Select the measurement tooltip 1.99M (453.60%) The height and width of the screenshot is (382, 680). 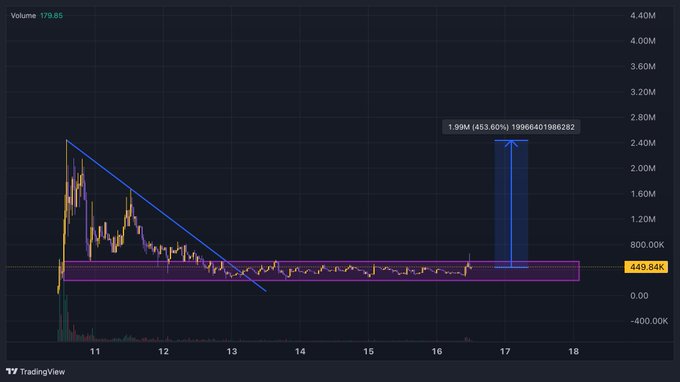click(511, 127)
